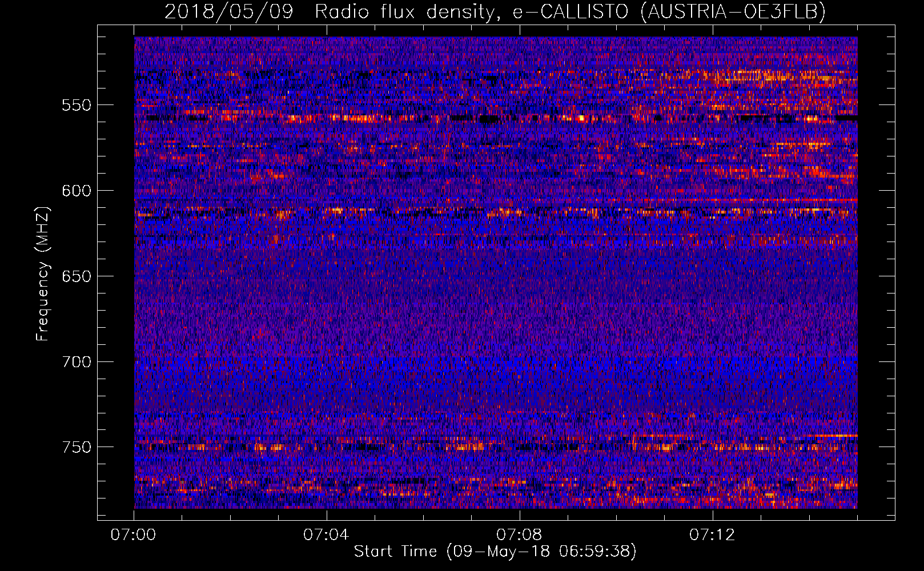
Task: Click the plot title "Radio flux density, e-CALLISTO"
Action: point(471,11)
